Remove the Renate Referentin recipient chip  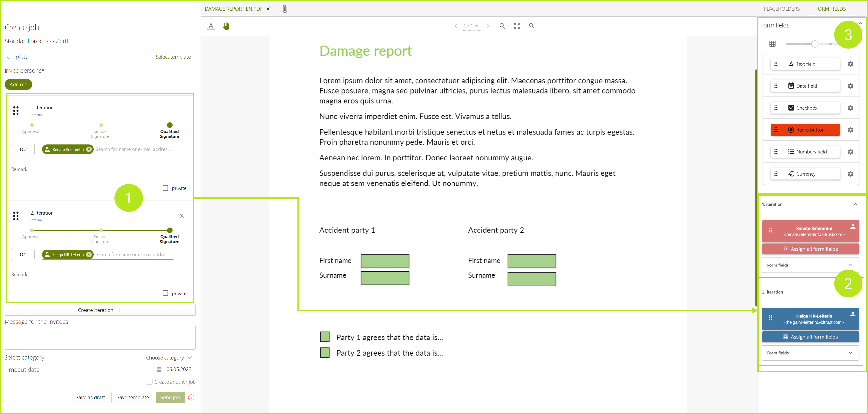point(89,149)
